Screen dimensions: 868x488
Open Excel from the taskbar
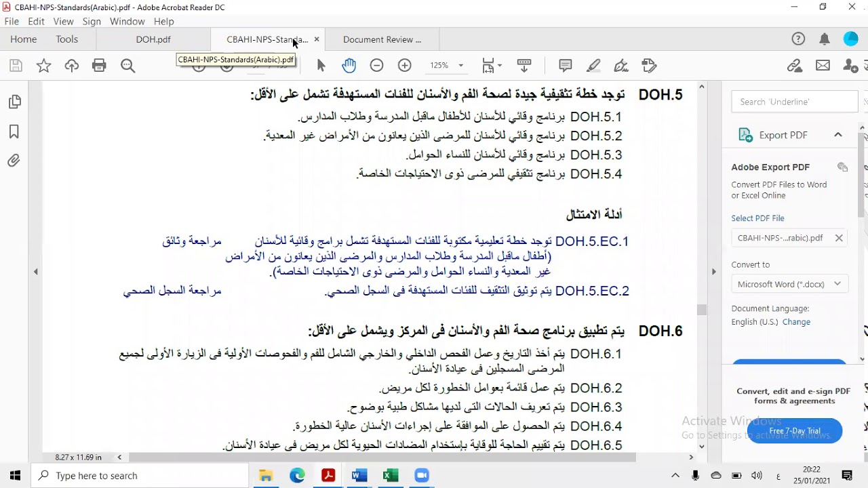tap(391, 476)
